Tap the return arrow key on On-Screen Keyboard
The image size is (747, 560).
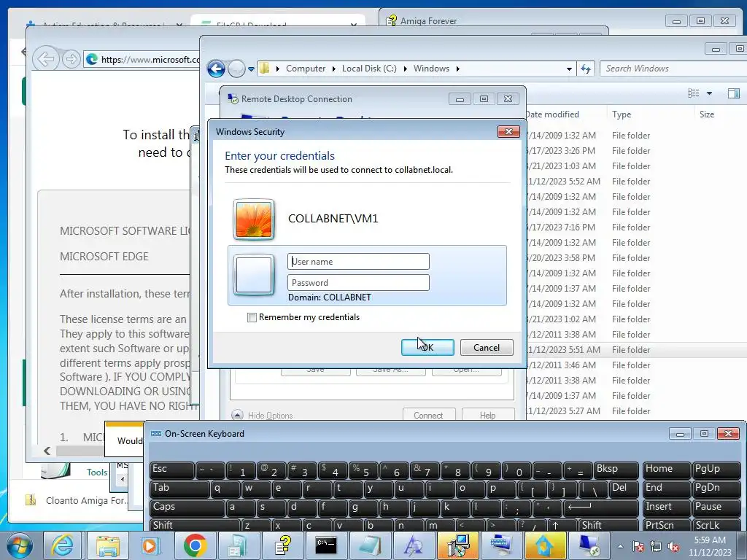600,507
